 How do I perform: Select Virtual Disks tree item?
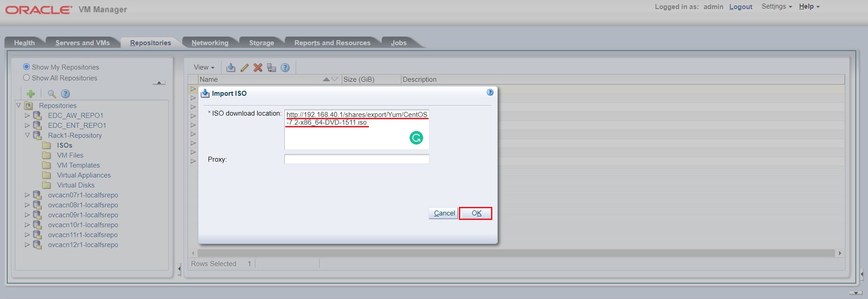point(75,185)
